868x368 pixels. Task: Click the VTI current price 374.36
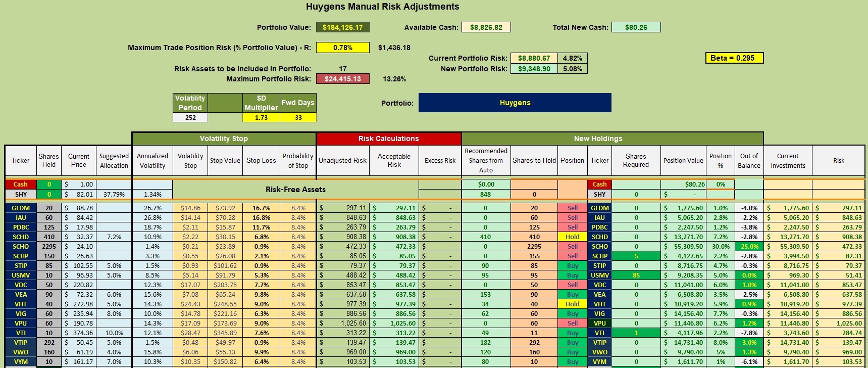coord(79,333)
